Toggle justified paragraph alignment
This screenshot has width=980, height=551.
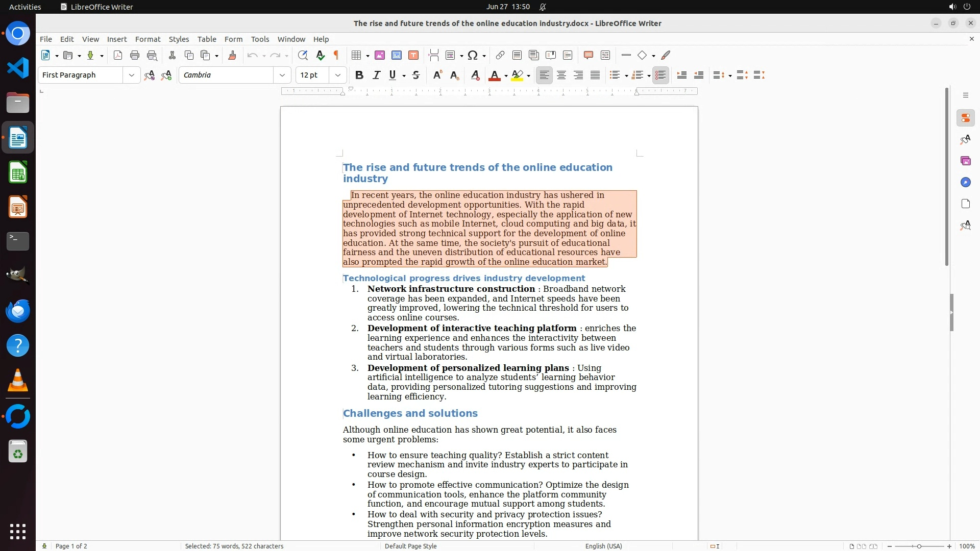(595, 75)
